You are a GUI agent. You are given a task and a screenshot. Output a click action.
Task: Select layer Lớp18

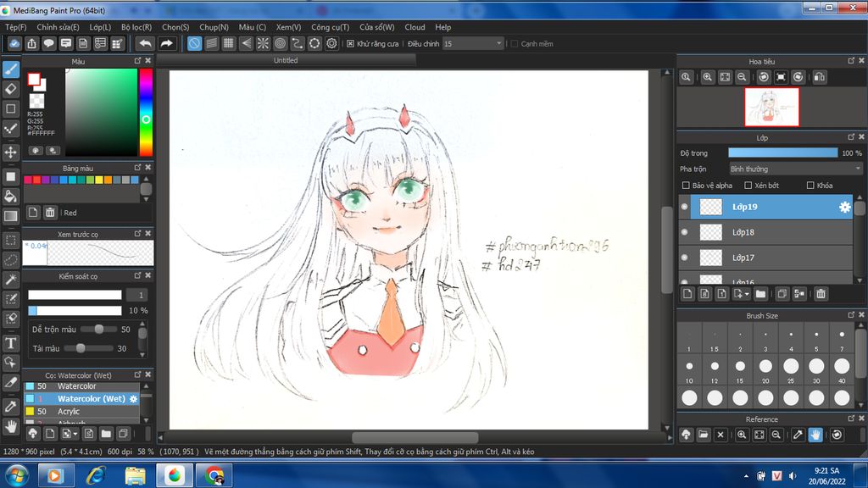click(765, 232)
